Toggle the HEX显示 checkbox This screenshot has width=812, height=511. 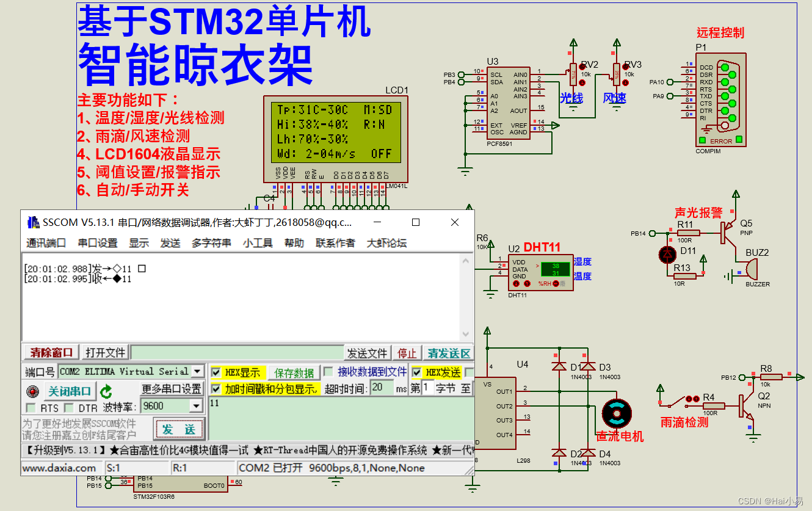click(216, 372)
